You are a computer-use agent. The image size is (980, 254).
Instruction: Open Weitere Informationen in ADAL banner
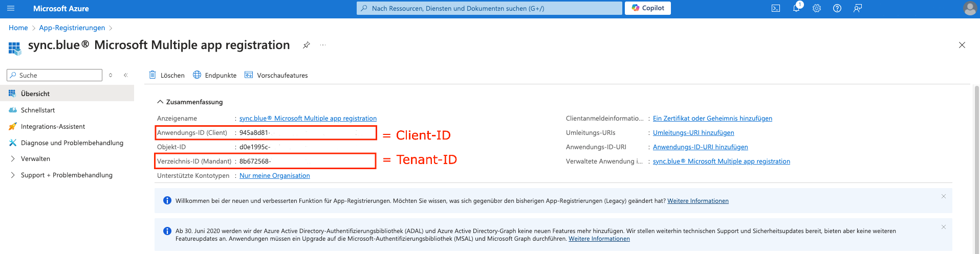(599, 239)
